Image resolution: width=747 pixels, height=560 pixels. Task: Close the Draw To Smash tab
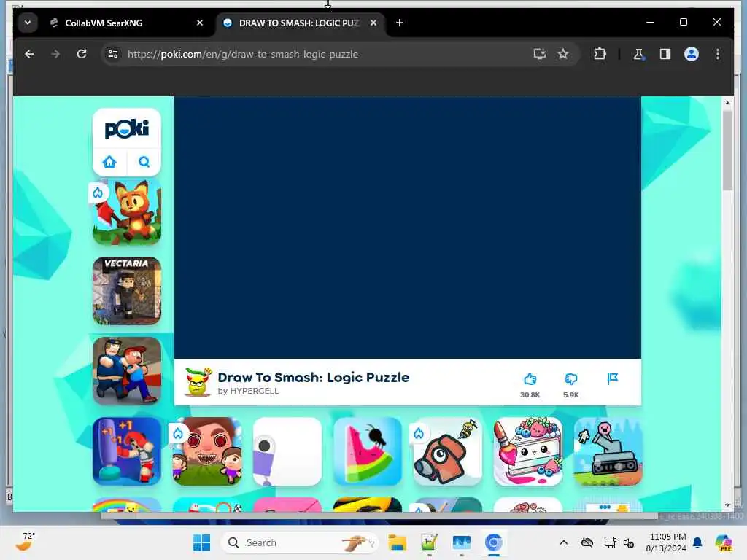click(373, 23)
